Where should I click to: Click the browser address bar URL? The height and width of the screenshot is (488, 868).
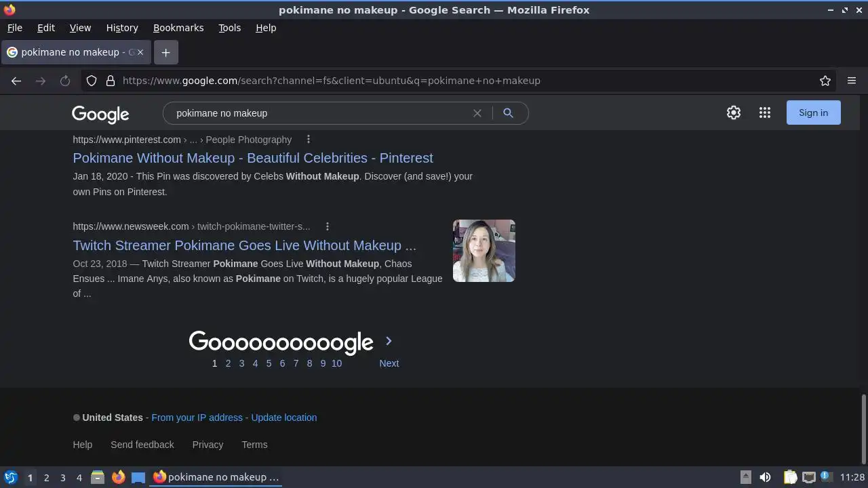332,81
